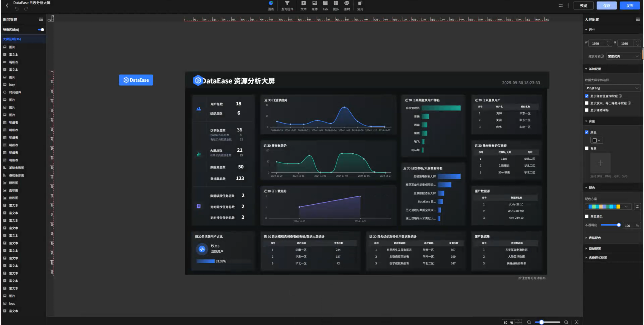Viewport: 644px width, 325px height.
Task: Toggle the 弹窗区域 switch
Action: tap(41, 29)
